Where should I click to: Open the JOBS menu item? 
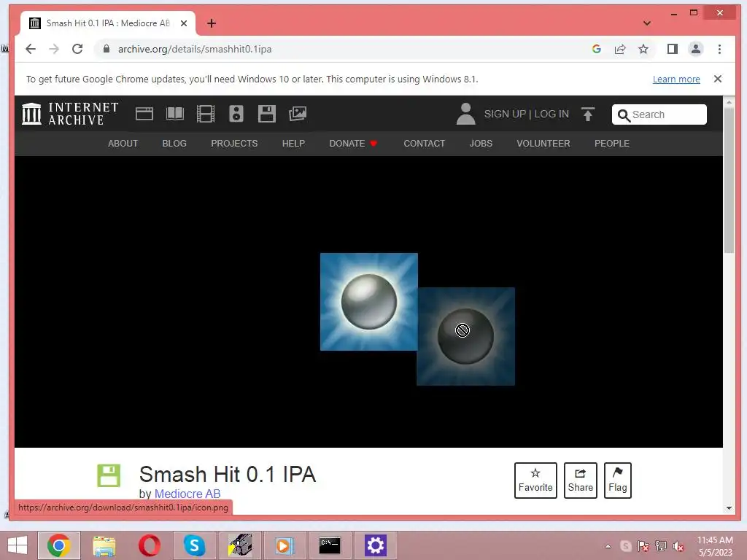coord(481,144)
